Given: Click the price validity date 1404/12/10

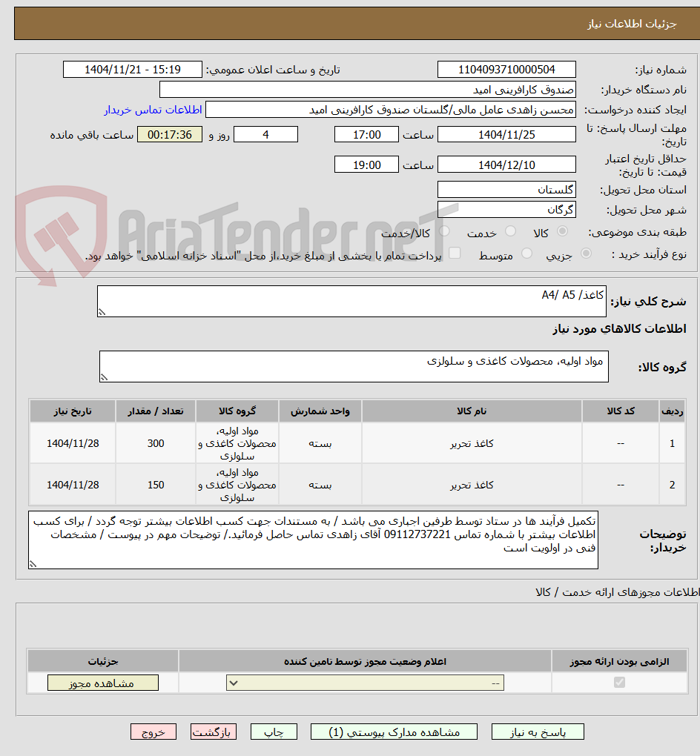Looking at the screenshot, I should coord(506,165).
